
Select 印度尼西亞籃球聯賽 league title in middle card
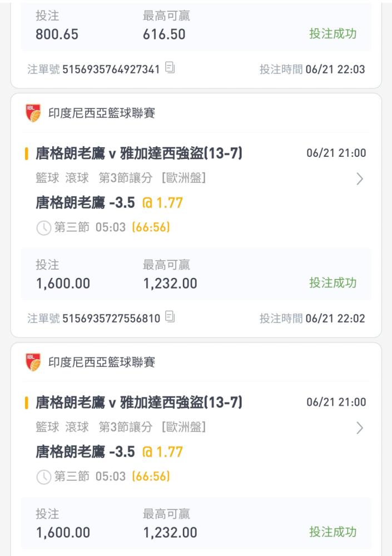coord(102,113)
